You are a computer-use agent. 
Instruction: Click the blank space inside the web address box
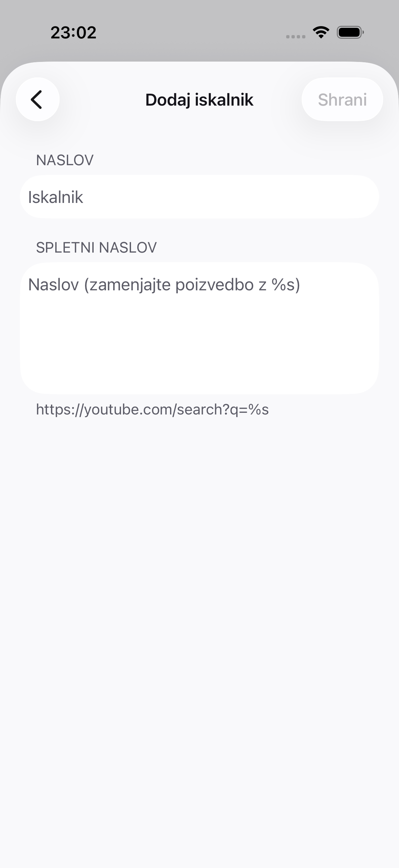pyautogui.click(x=199, y=347)
